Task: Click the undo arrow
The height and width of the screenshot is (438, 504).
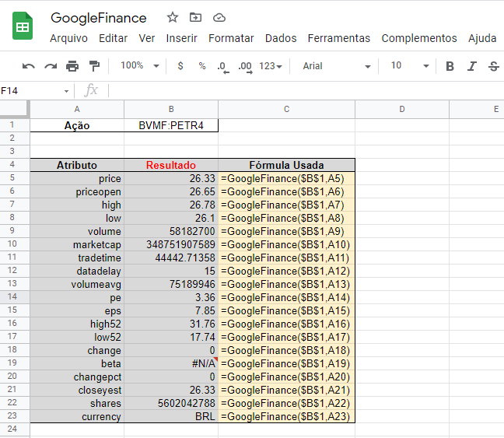Action: coord(28,66)
